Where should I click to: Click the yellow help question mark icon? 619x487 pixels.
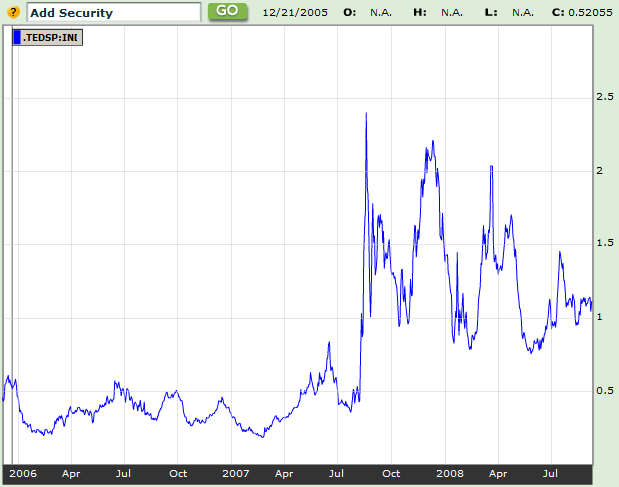(13, 12)
